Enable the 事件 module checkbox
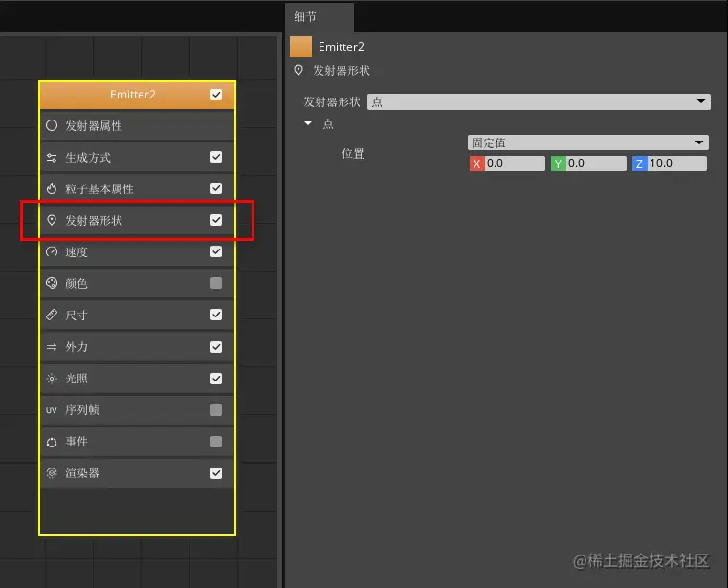 coord(216,442)
